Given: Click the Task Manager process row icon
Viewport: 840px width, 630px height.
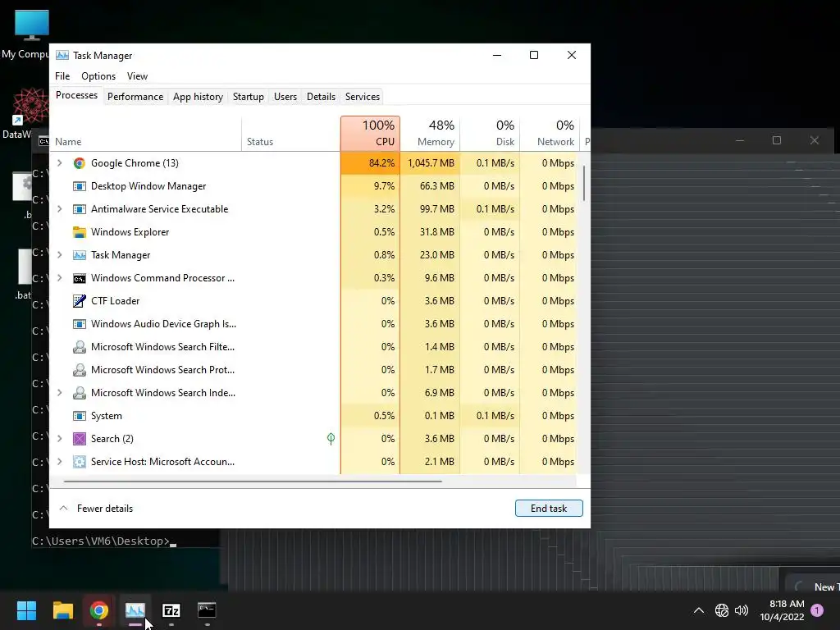Looking at the screenshot, I should [80, 255].
